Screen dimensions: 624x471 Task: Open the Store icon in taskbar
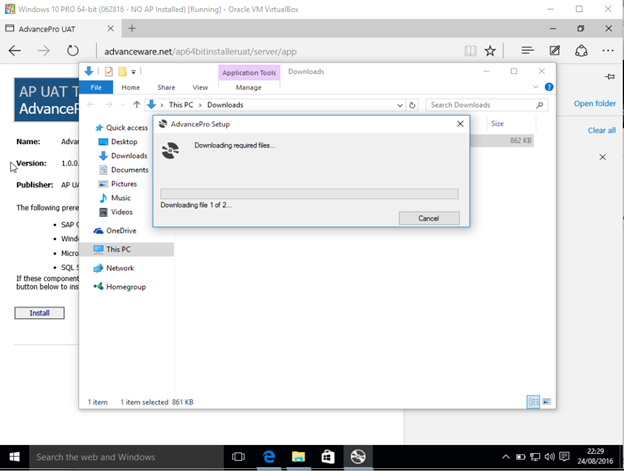pos(327,457)
